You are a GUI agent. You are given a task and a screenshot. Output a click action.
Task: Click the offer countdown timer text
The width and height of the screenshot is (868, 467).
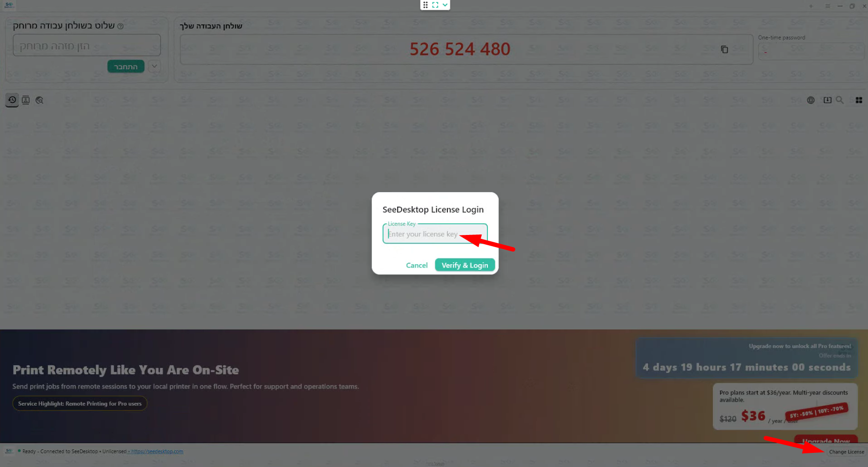point(747,367)
